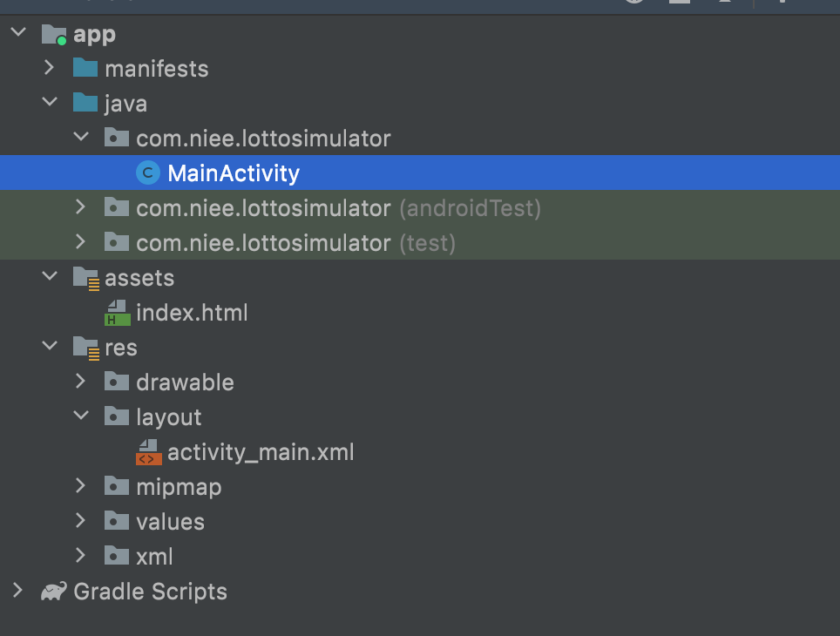
Task: Click the java source folder icon
Action: 85,102
